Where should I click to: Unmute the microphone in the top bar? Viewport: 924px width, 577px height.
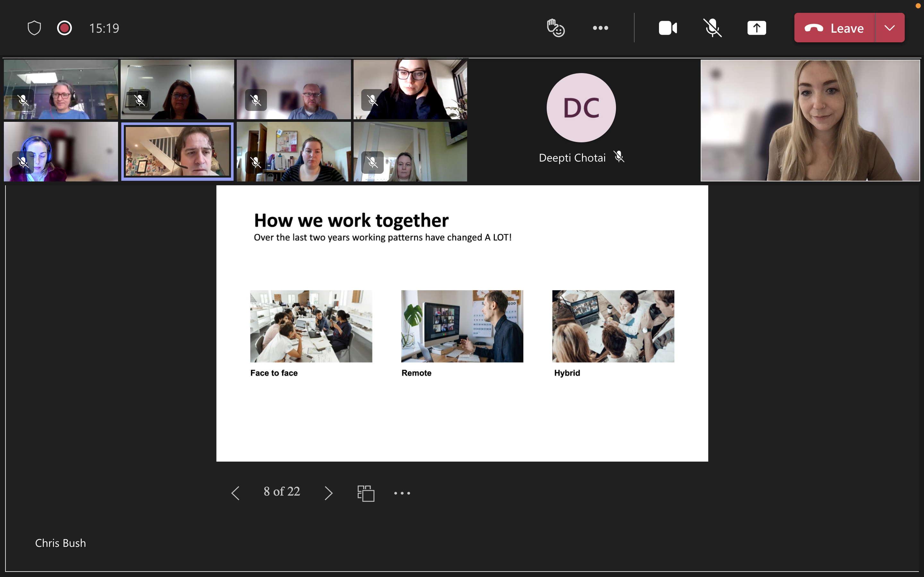click(x=712, y=28)
